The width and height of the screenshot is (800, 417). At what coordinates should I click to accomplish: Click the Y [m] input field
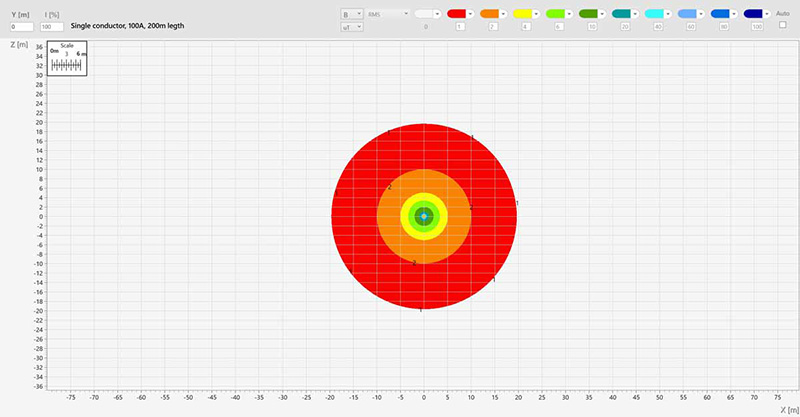[x=22, y=27]
